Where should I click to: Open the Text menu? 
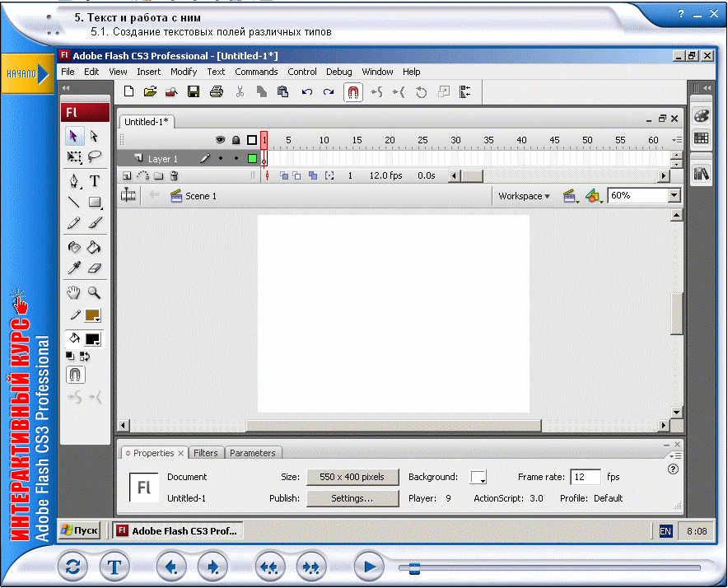pyautogui.click(x=216, y=72)
